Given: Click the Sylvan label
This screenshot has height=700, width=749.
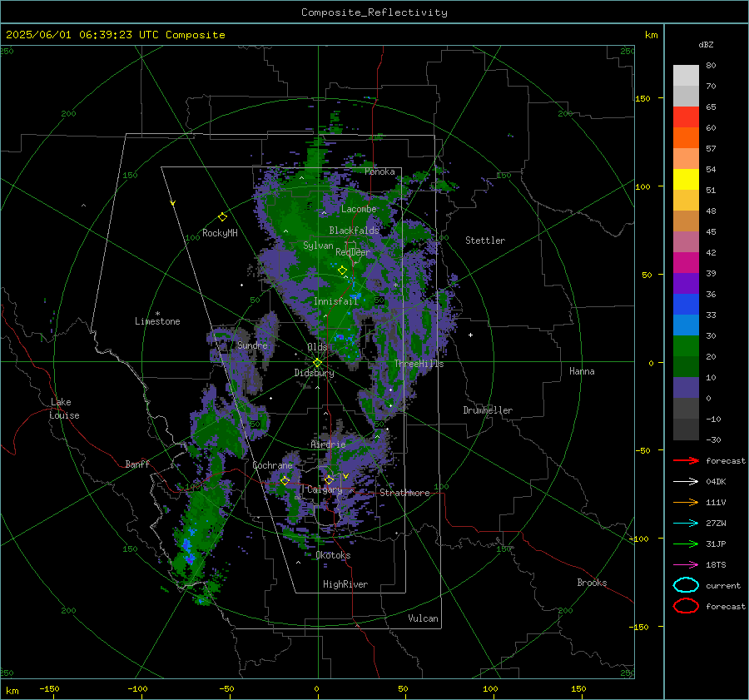Looking at the screenshot, I should pos(318,246).
